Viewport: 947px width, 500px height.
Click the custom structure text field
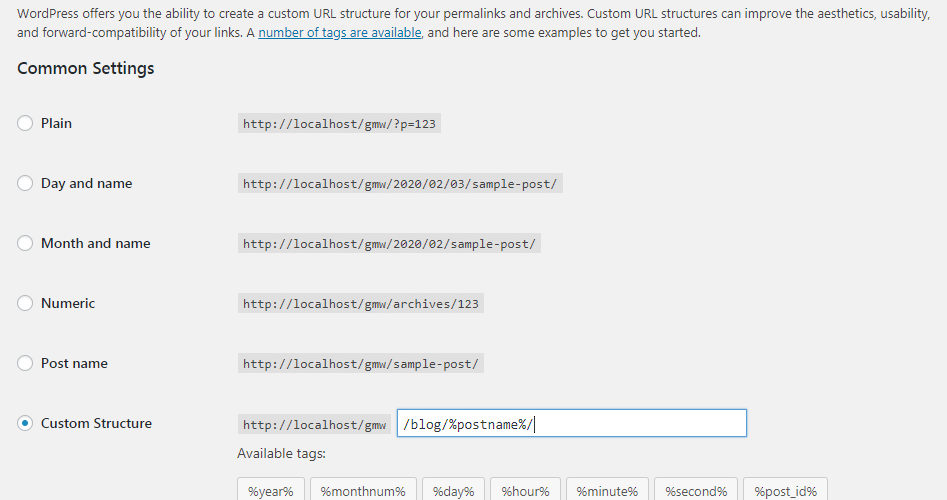[571, 424]
